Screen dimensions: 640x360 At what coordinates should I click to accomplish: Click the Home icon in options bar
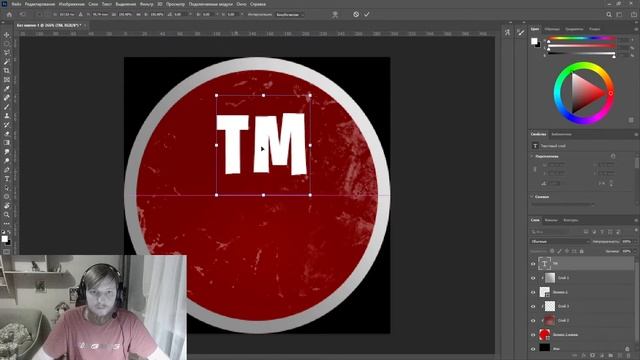pos(9,14)
